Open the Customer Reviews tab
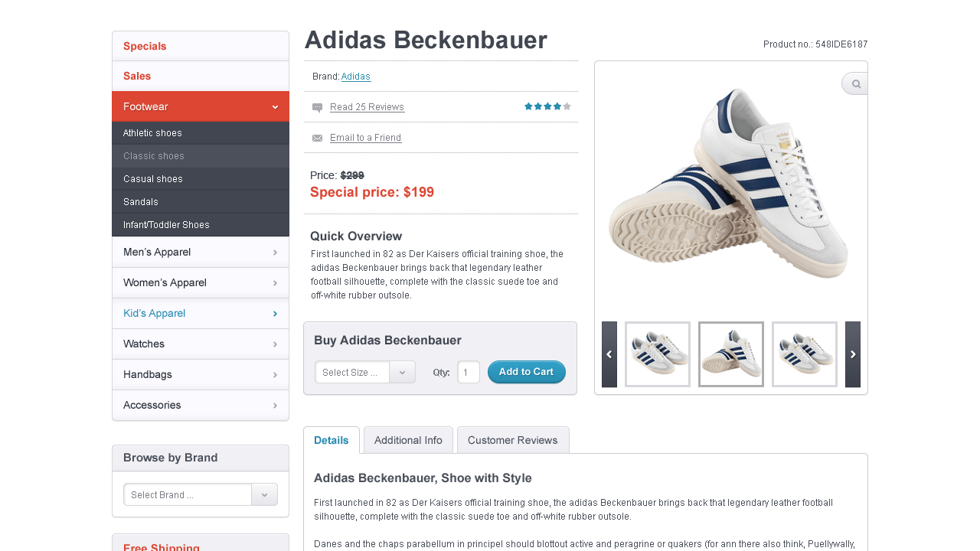Viewport: 980px width, 551px height. point(513,440)
